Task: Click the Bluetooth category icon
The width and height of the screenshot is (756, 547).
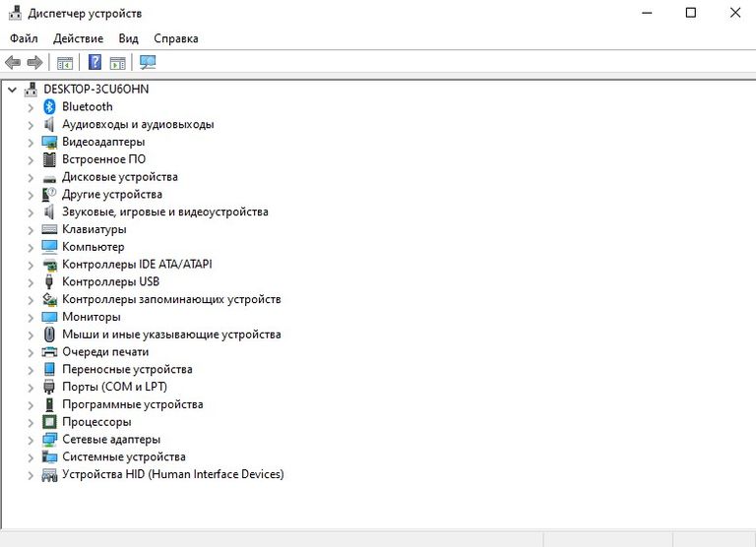Action: tap(49, 106)
